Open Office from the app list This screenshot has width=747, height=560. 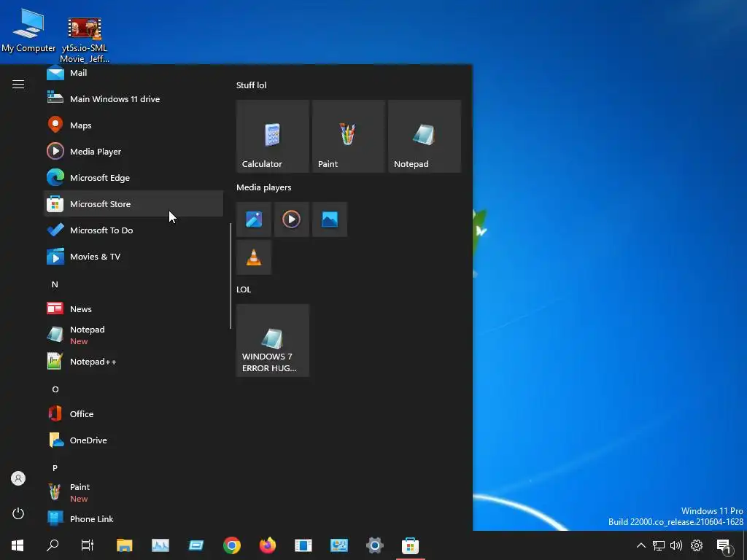pos(133,414)
